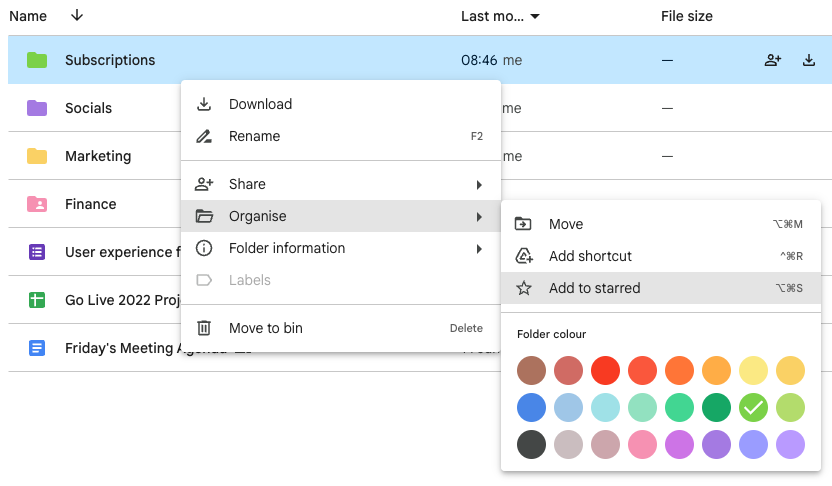Click the File size column header
The height and width of the screenshot is (486, 832).
[687, 16]
